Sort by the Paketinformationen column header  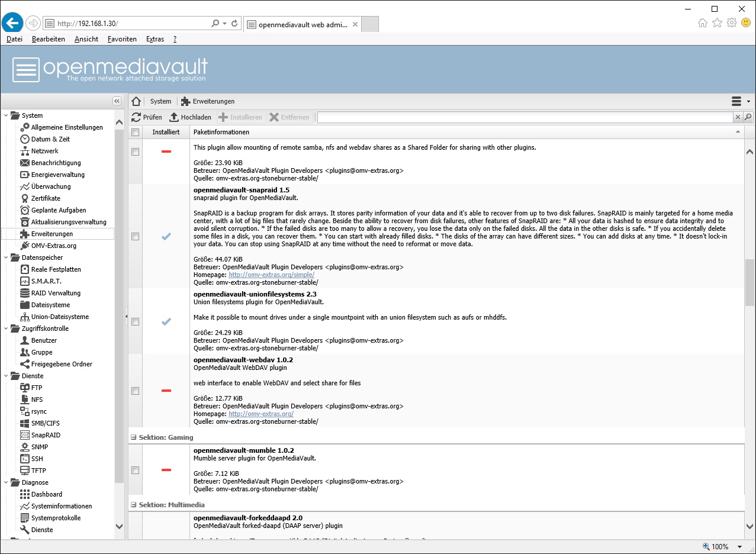point(467,132)
